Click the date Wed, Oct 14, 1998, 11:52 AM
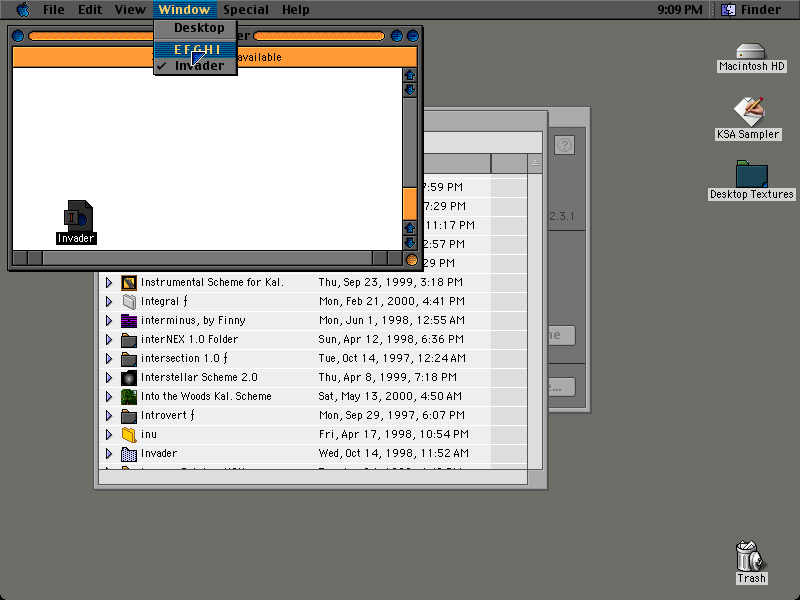 (393, 454)
